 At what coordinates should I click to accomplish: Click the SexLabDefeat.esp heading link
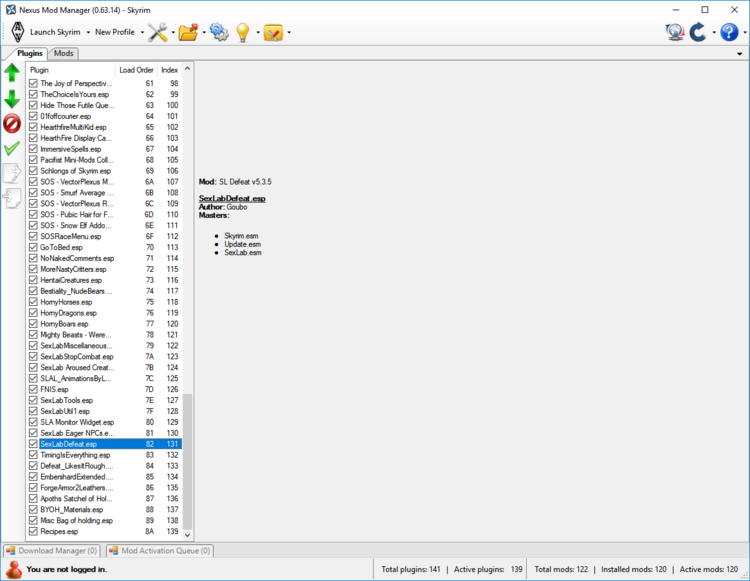point(232,198)
